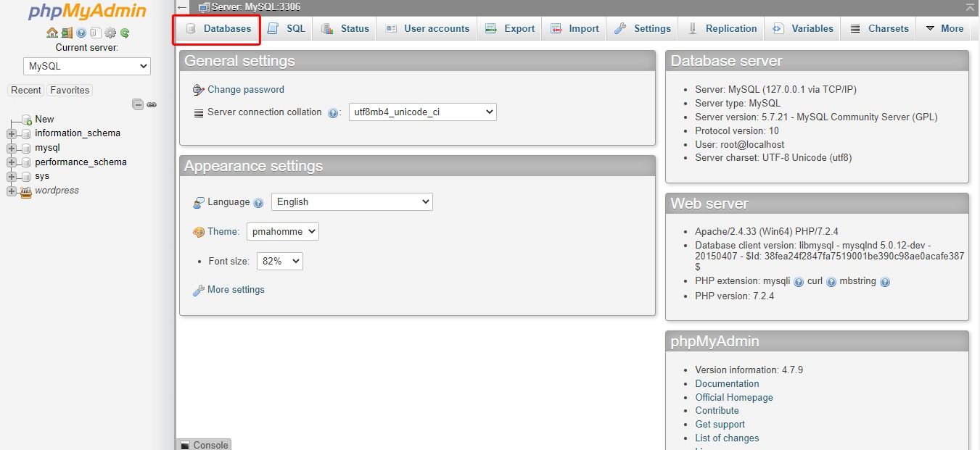Click the Get support link
The width and height of the screenshot is (980, 450).
coord(720,425)
